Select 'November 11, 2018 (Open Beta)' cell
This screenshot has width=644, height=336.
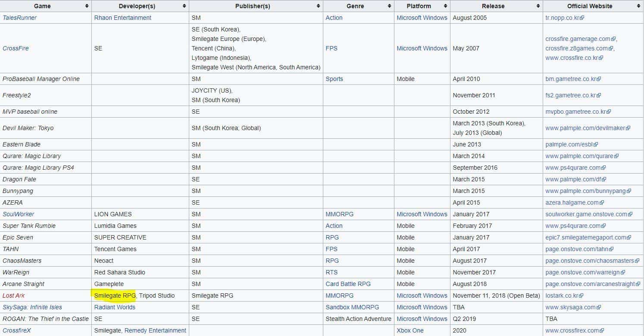[x=497, y=296]
